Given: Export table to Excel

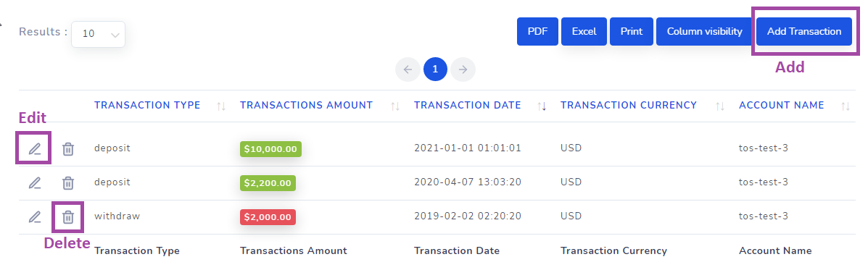Looking at the screenshot, I should 584,31.
